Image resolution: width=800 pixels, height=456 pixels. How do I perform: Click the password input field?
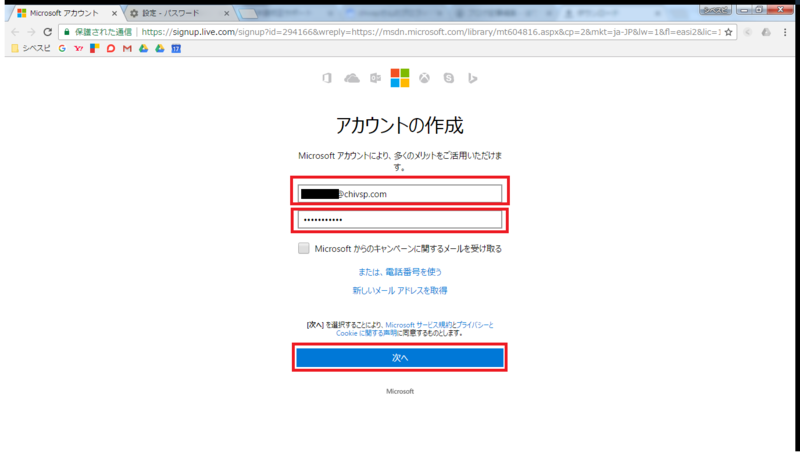pyautogui.click(x=400, y=220)
